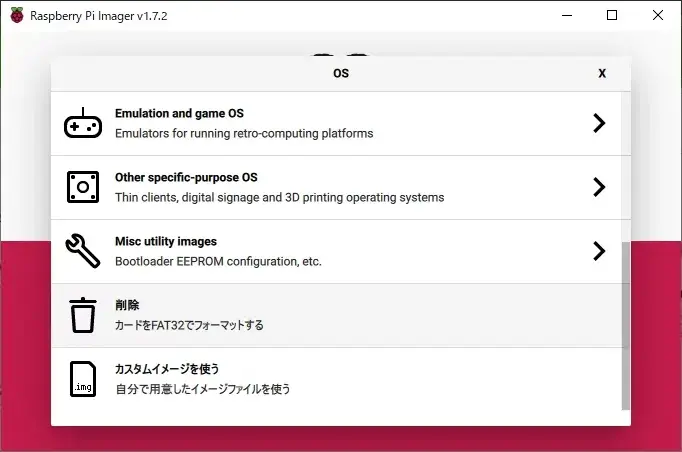
Task: Click the OS list scrollbar thumb
Action: (x=625, y=326)
